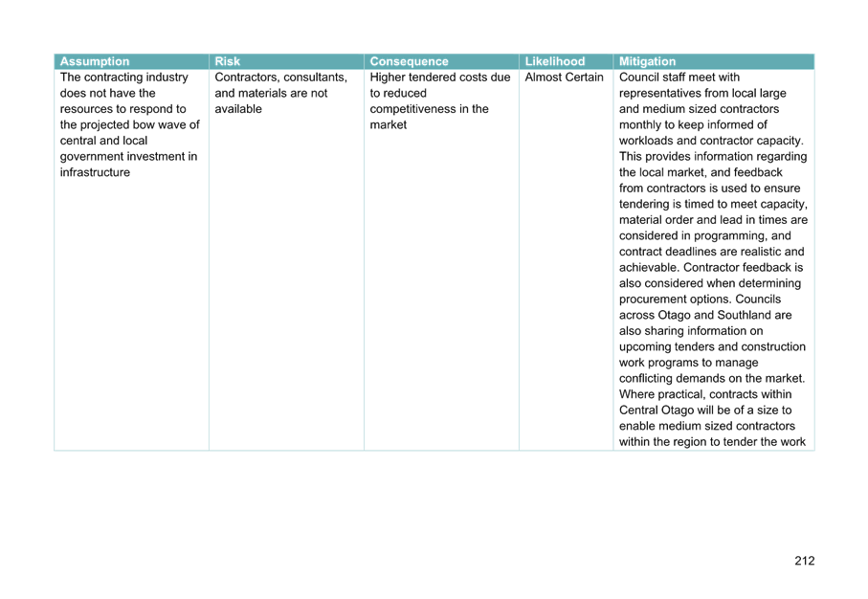Viewport: 868px width, 599px height.
Task: Click the word 'infrastructure' in the Assumption cell
Action: [95, 173]
